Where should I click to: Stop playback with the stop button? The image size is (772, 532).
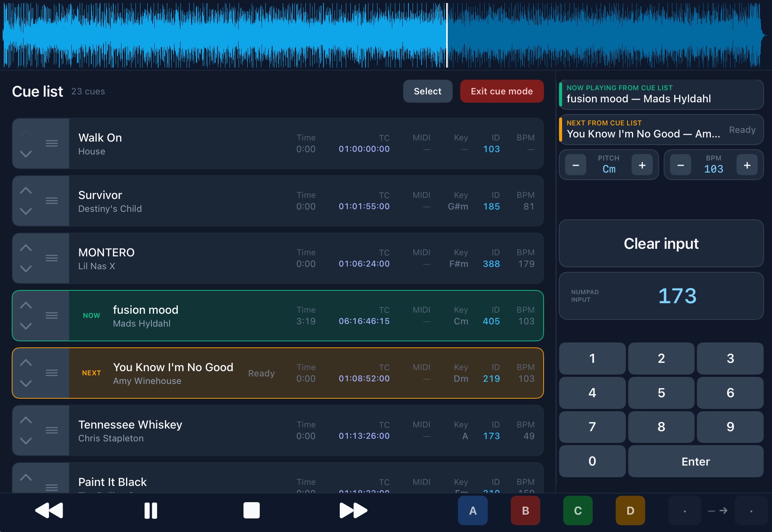point(251,510)
